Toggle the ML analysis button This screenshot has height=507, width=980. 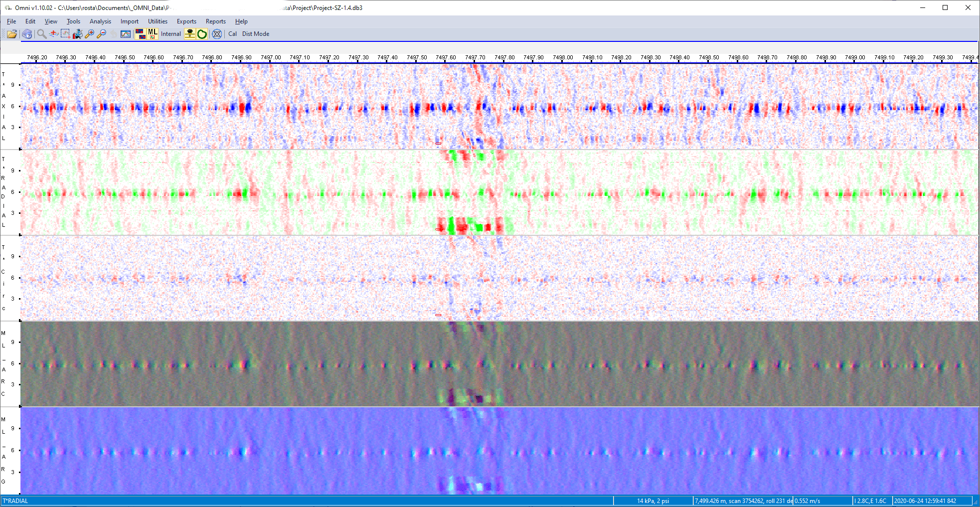(x=153, y=34)
